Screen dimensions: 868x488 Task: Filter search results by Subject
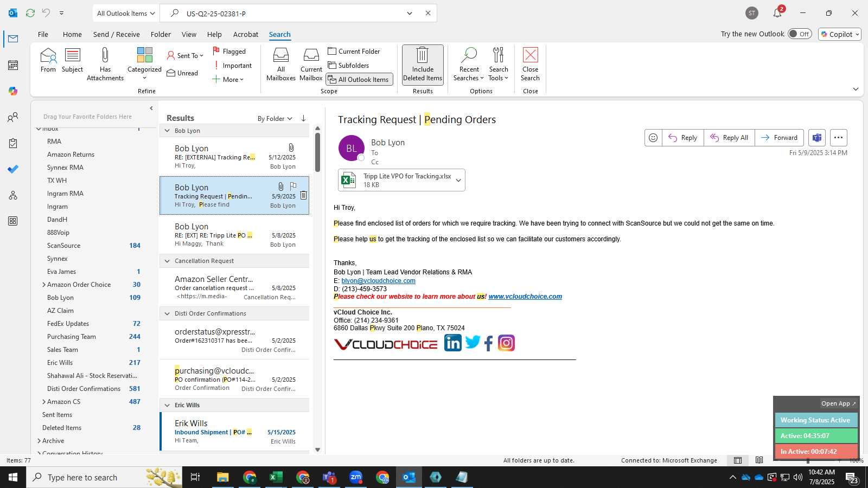pos(72,60)
